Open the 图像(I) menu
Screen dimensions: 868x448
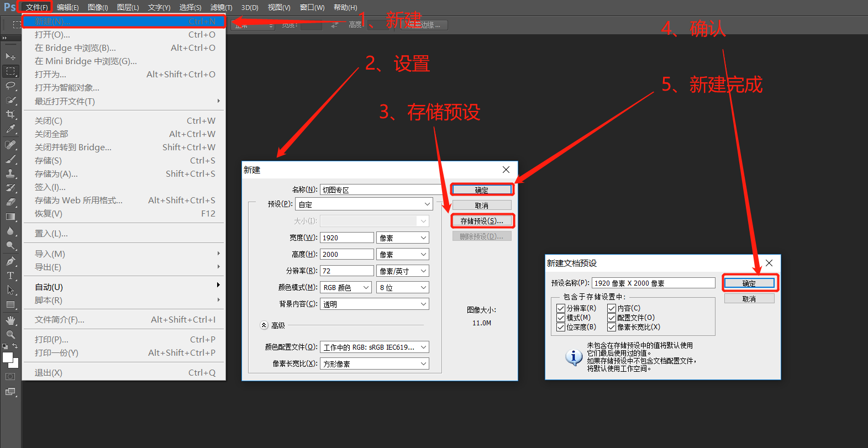pos(98,7)
